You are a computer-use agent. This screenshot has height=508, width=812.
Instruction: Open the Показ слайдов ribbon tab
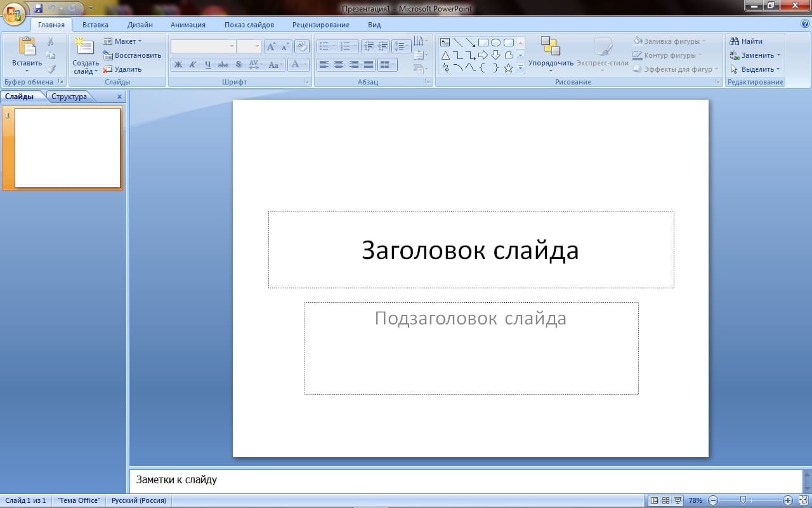(x=249, y=25)
